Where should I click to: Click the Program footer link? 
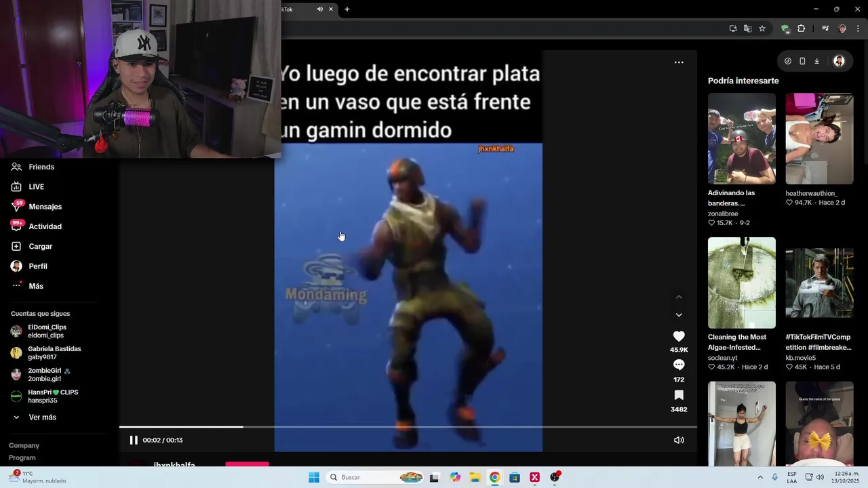click(22, 457)
